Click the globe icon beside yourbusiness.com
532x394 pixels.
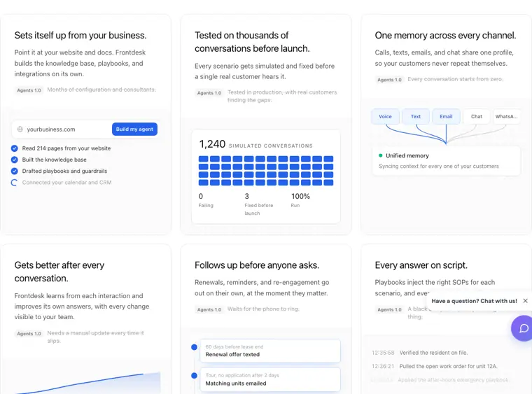(20, 129)
